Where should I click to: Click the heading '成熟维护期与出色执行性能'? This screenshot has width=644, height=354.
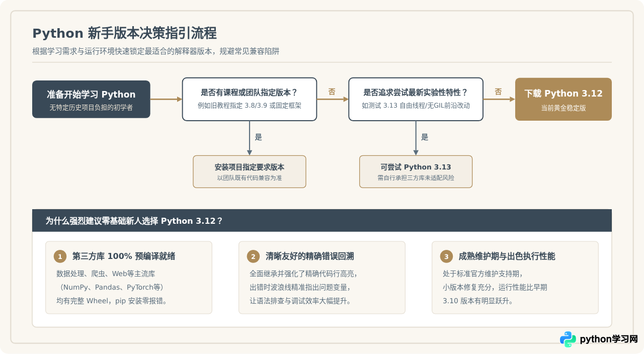[507, 256]
